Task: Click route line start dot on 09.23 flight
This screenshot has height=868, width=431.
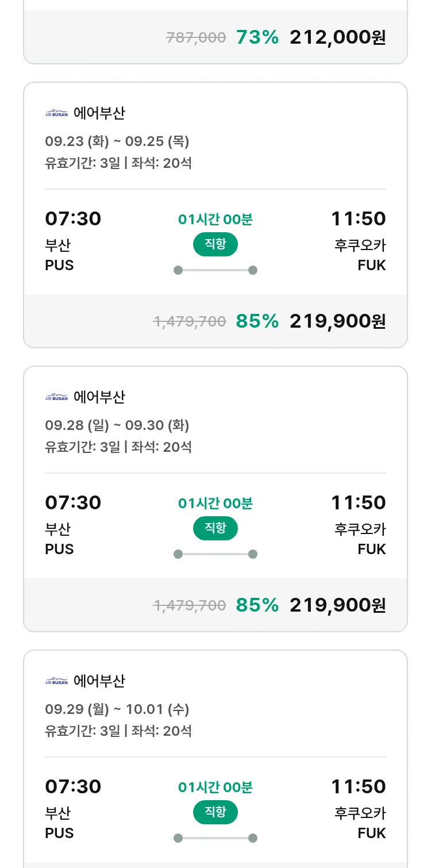Action: pos(178,270)
